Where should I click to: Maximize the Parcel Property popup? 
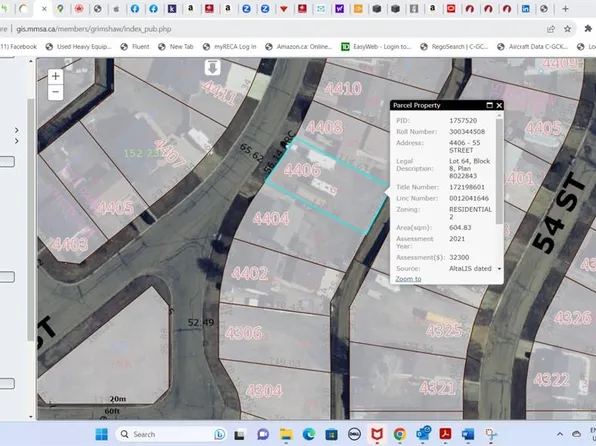(x=490, y=105)
